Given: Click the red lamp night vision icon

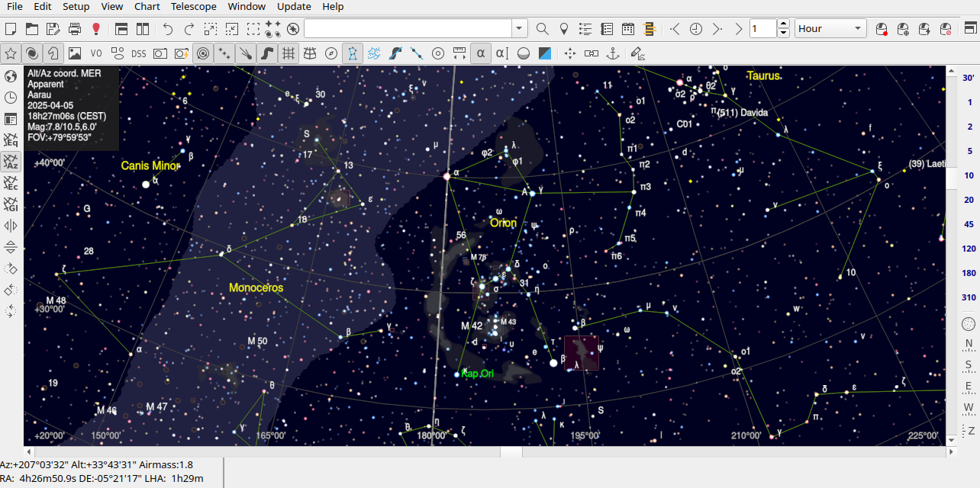Looking at the screenshot, I should click(96, 29).
